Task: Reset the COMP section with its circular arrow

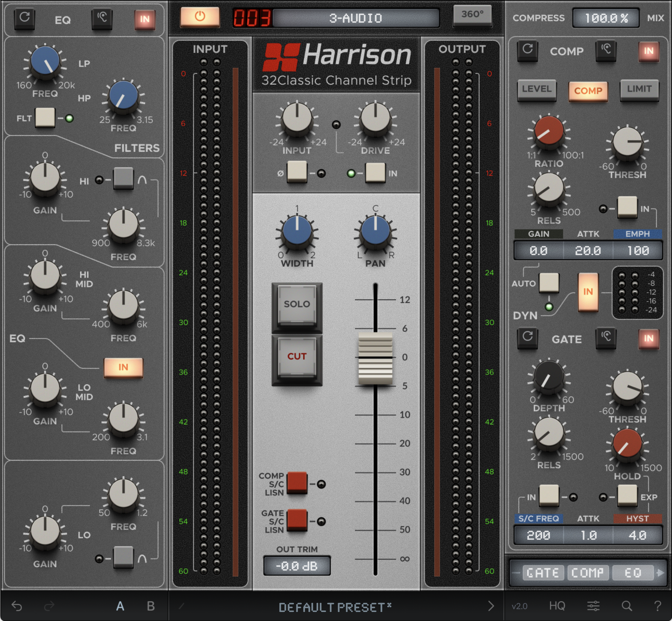Action: (528, 50)
